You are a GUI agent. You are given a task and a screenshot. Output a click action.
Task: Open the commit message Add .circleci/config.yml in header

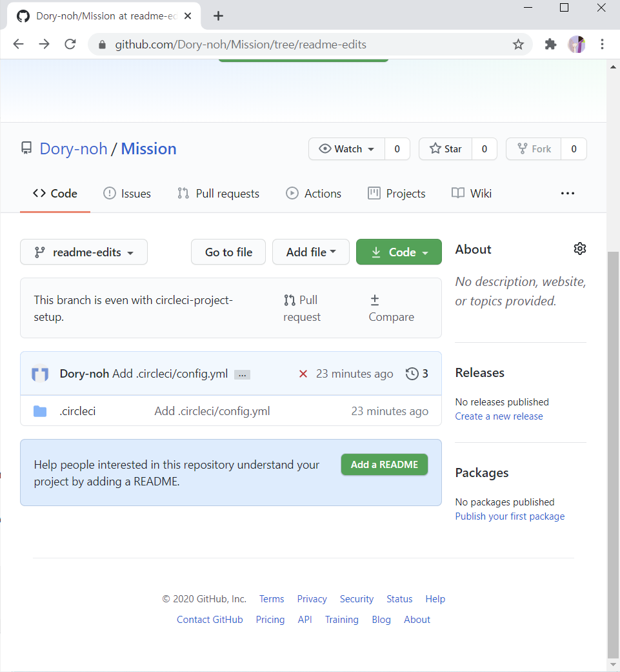(170, 374)
